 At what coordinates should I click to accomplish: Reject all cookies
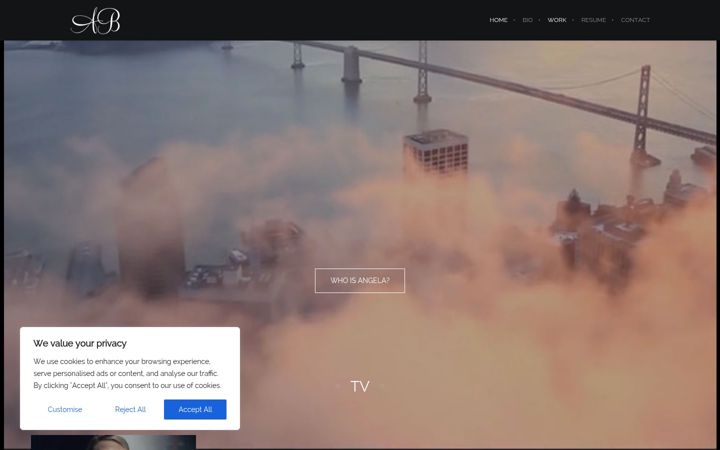tap(130, 410)
